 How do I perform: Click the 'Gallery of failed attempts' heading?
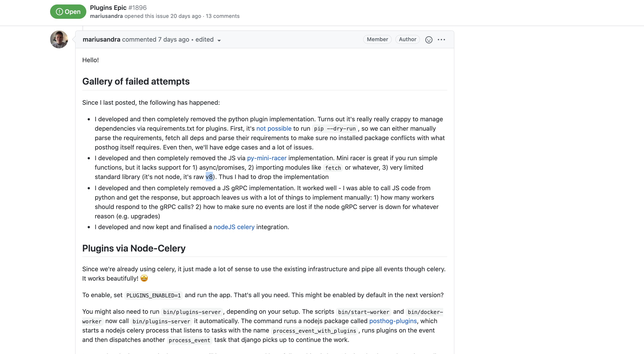[x=136, y=81]
